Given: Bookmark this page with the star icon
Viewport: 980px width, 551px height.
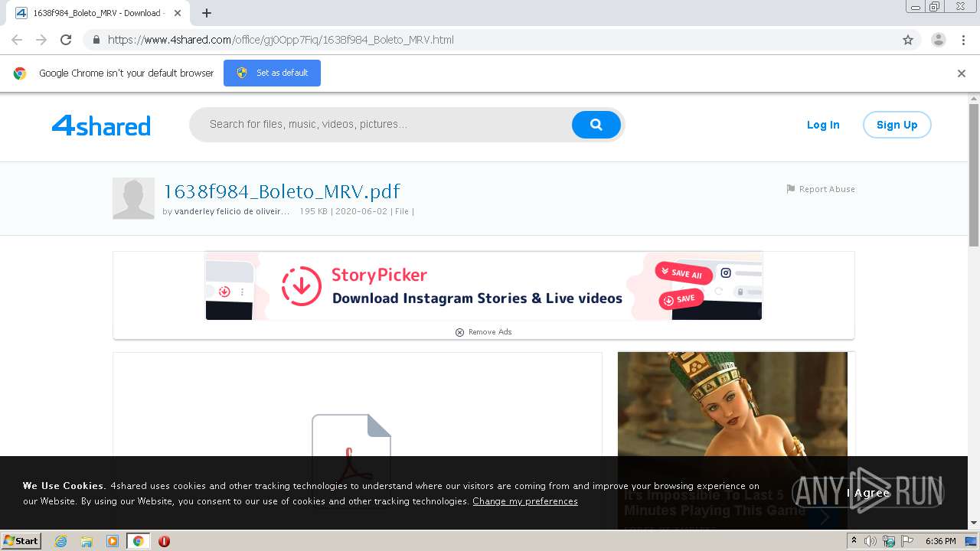Looking at the screenshot, I should pos(908,40).
